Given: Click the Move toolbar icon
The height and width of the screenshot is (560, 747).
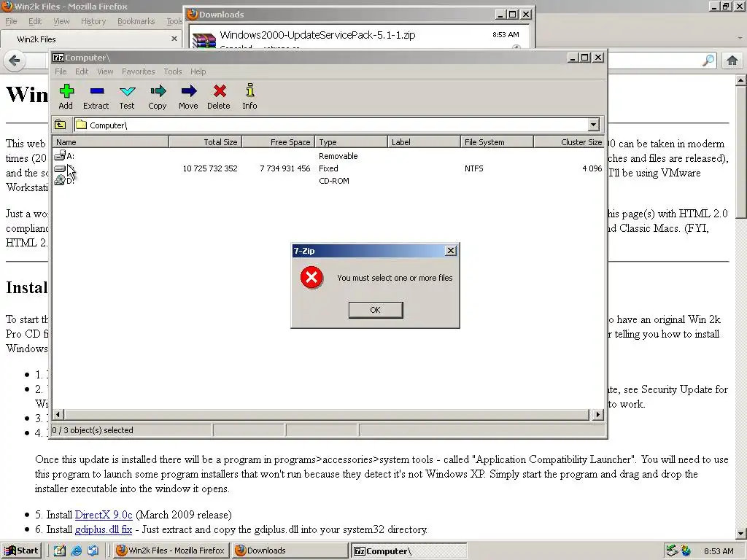Looking at the screenshot, I should coord(189,97).
